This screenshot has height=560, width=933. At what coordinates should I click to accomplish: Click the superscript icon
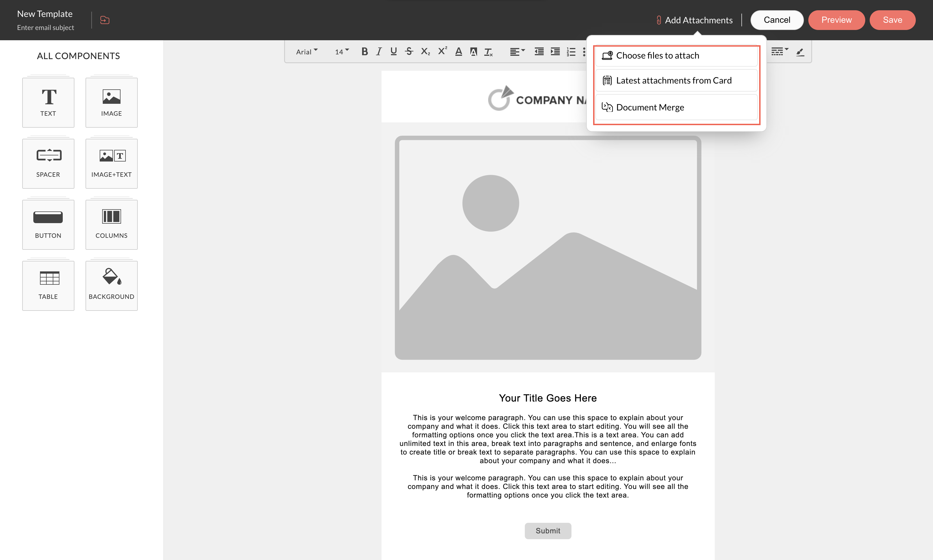[x=442, y=51]
